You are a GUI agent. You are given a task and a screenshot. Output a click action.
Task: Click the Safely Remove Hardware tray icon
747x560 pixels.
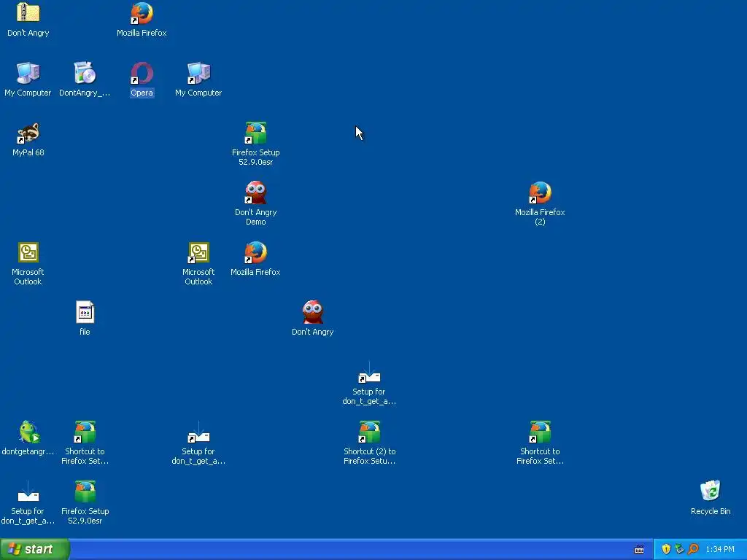679,549
